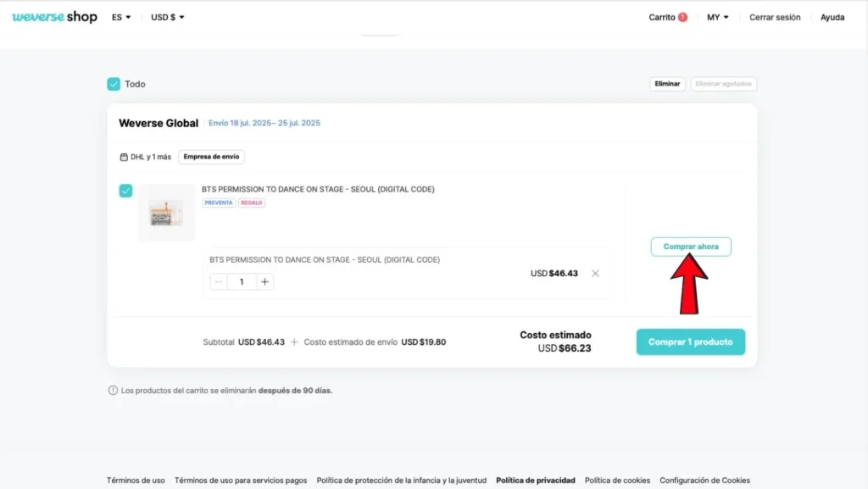The width and height of the screenshot is (868, 489).
Task: Open Política de privacidad footer link
Action: click(x=536, y=481)
